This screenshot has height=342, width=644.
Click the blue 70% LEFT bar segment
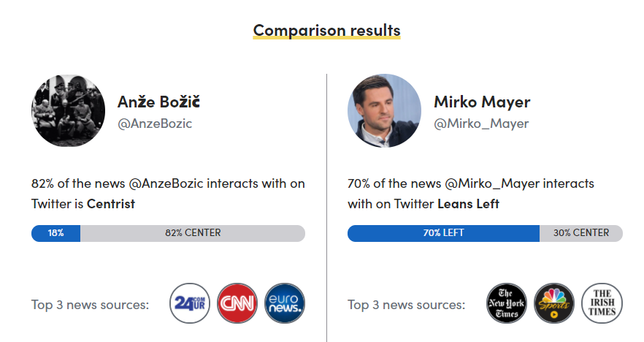(x=443, y=233)
